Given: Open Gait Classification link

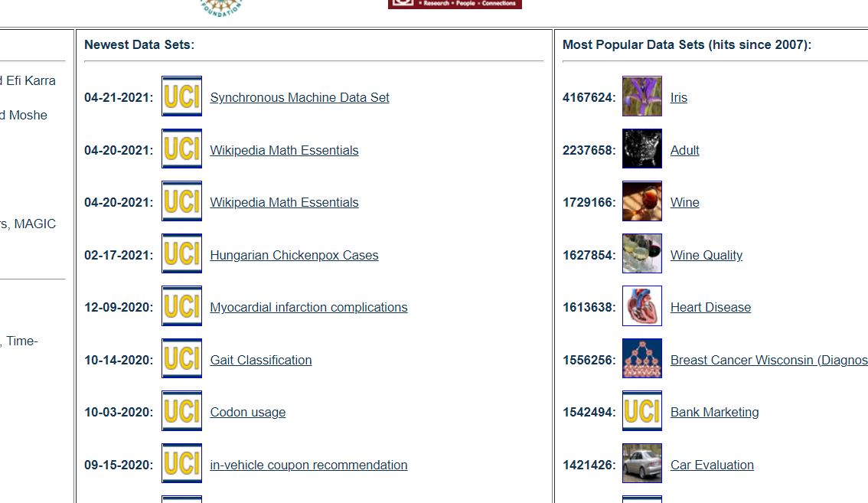Looking at the screenshot, I should tap(261, 360).
